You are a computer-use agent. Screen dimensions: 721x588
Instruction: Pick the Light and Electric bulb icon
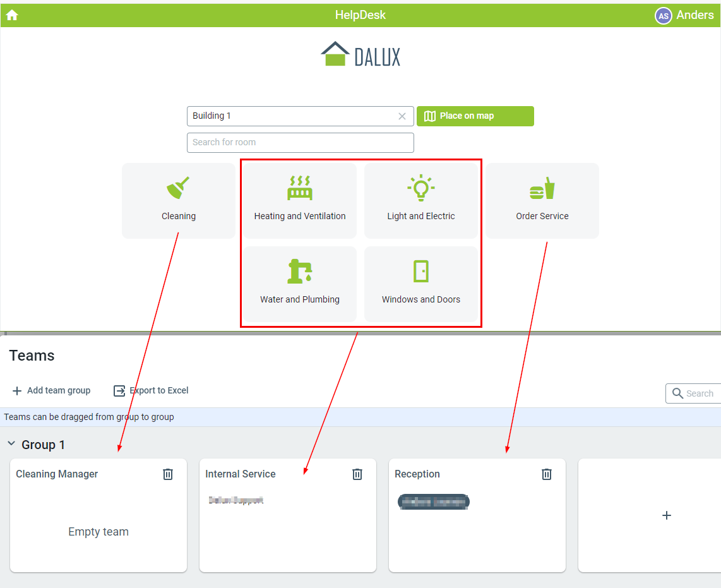point(420,188)
